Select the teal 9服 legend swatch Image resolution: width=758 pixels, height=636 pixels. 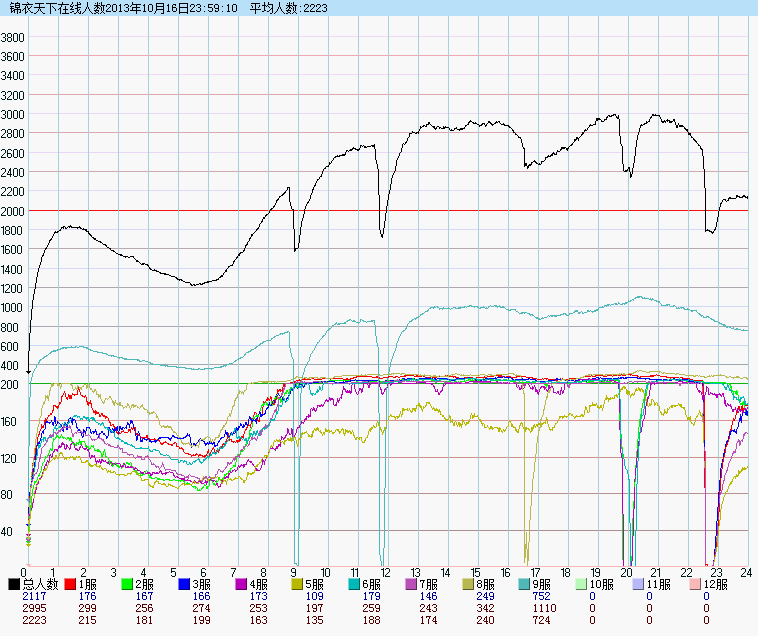coord(525,583)
